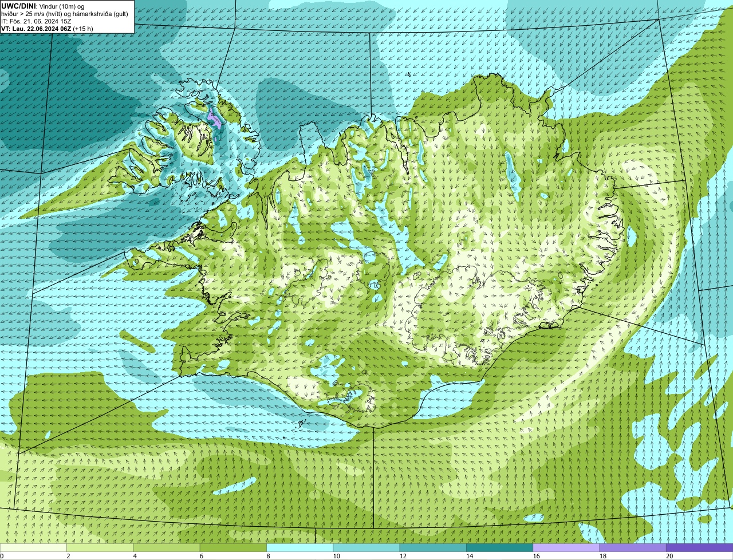Viewport: 733px width, 560px height.
Task: Click the legend scale label "18"
Action: [x=602, y=556]
